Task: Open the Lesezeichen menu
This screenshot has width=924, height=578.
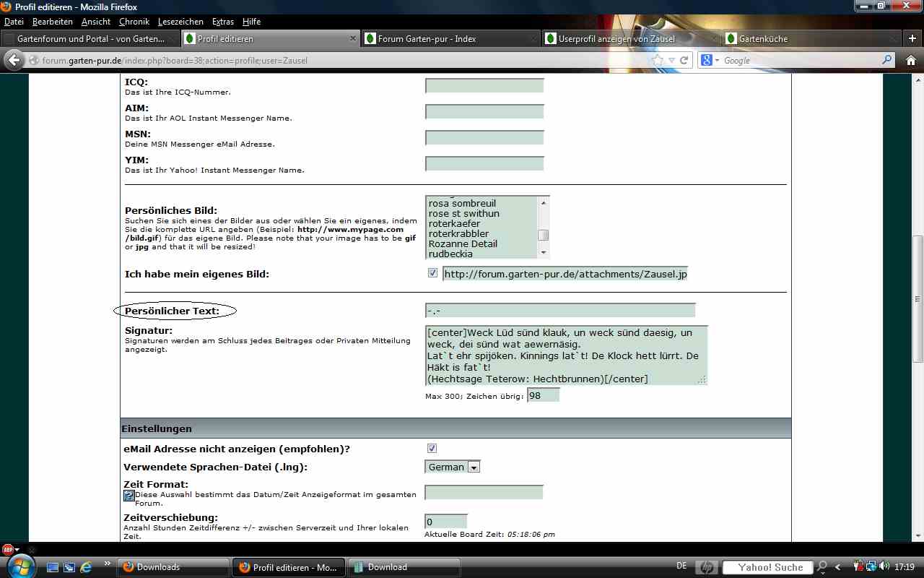Action: (180, 22)
